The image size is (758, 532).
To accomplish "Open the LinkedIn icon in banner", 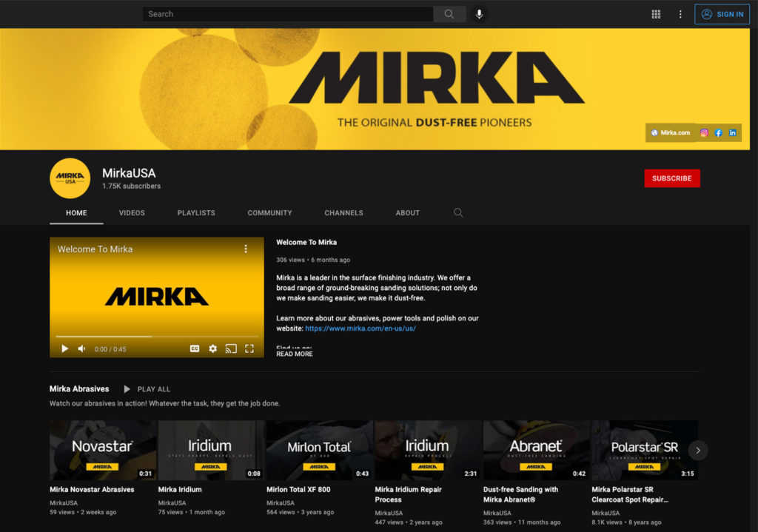I will coord(733,133).
